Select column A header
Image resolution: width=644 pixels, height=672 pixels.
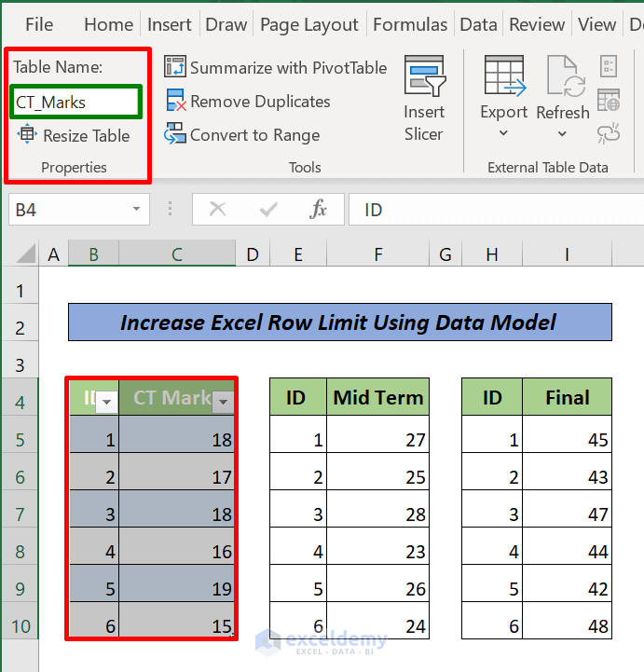click(53, 254)
